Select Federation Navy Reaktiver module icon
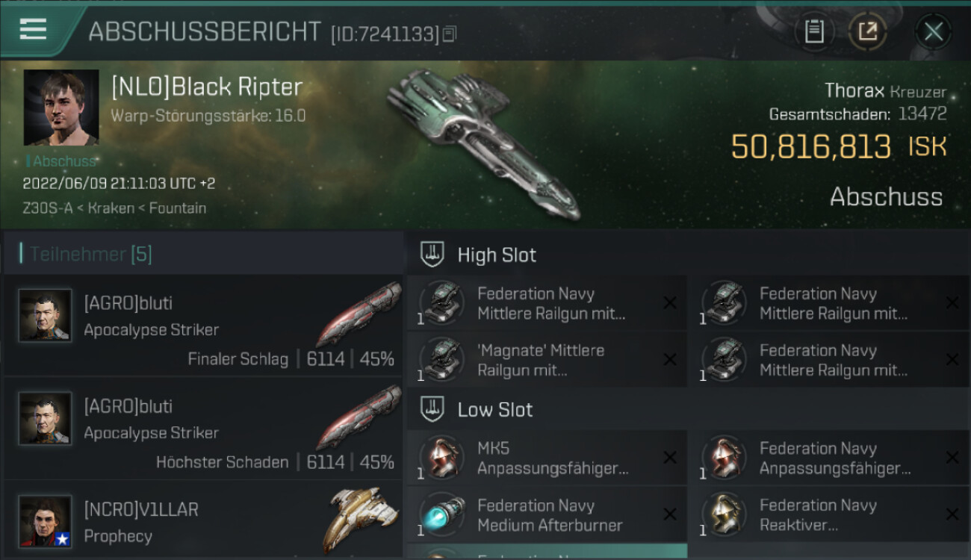Image resolution: width=971 pixels, height=560 pixels. (725, 514)
